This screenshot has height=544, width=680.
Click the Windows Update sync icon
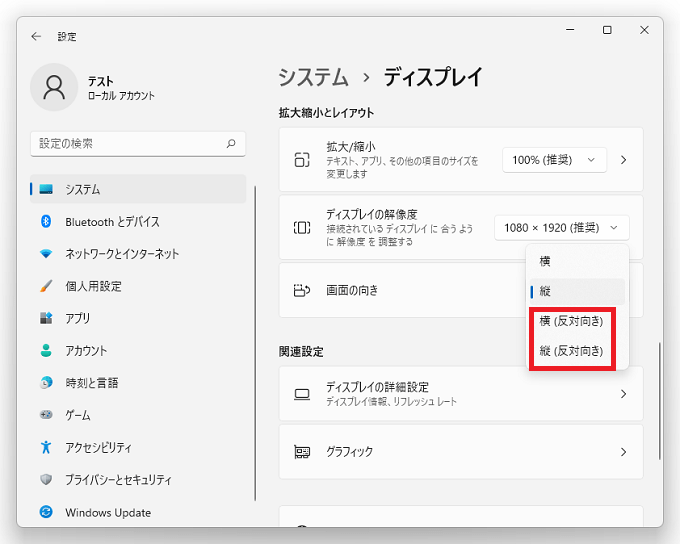pos(46,512)
